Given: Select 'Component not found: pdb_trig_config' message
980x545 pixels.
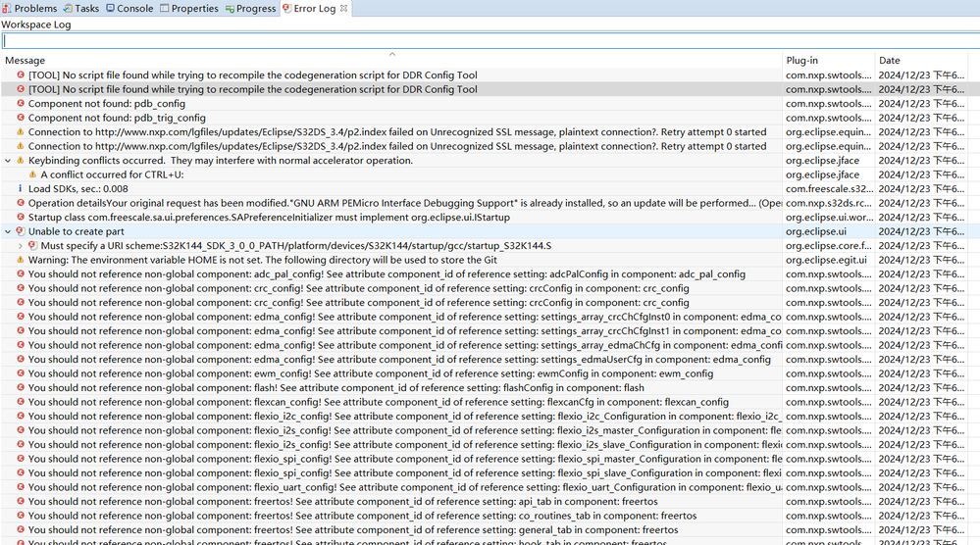Looking at the screenshot, I should [x=117, y=118].
